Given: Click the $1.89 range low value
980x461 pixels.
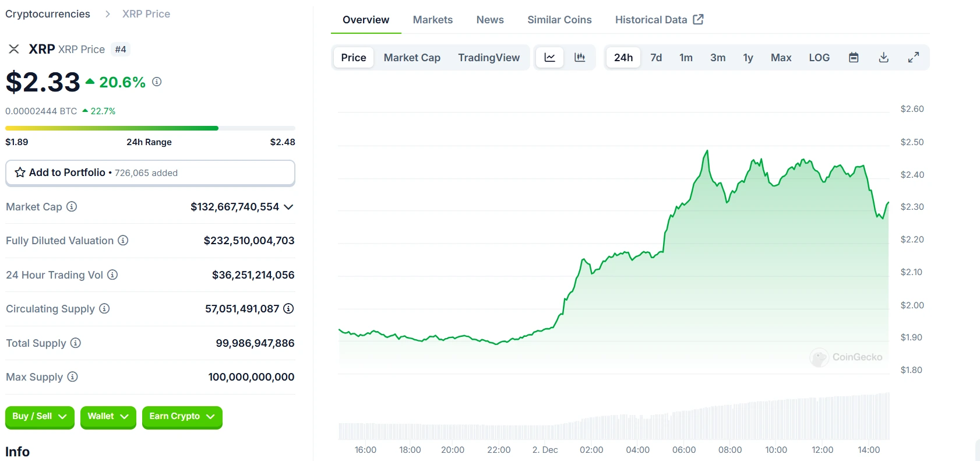Looking at the screenshot, I should click(17, 142).
